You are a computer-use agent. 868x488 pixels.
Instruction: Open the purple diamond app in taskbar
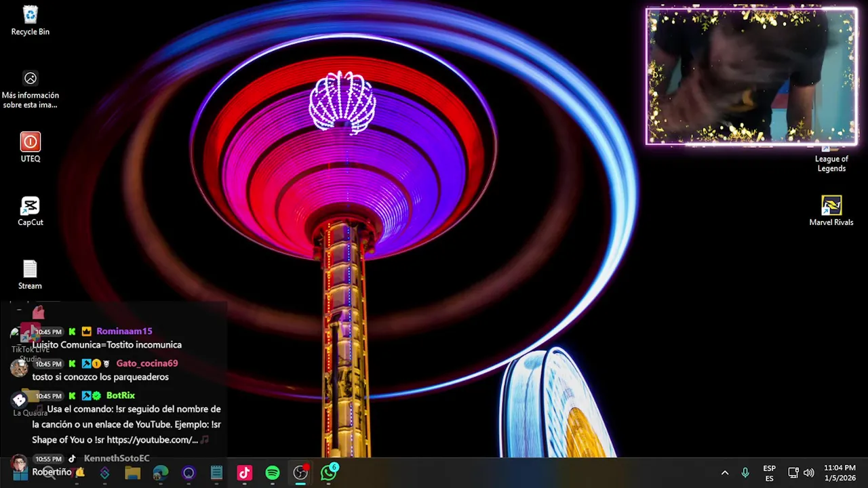104,473
